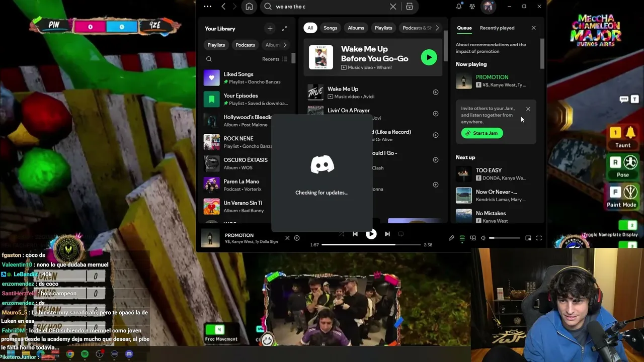Filter library by Albums chip

coord(272,45)
